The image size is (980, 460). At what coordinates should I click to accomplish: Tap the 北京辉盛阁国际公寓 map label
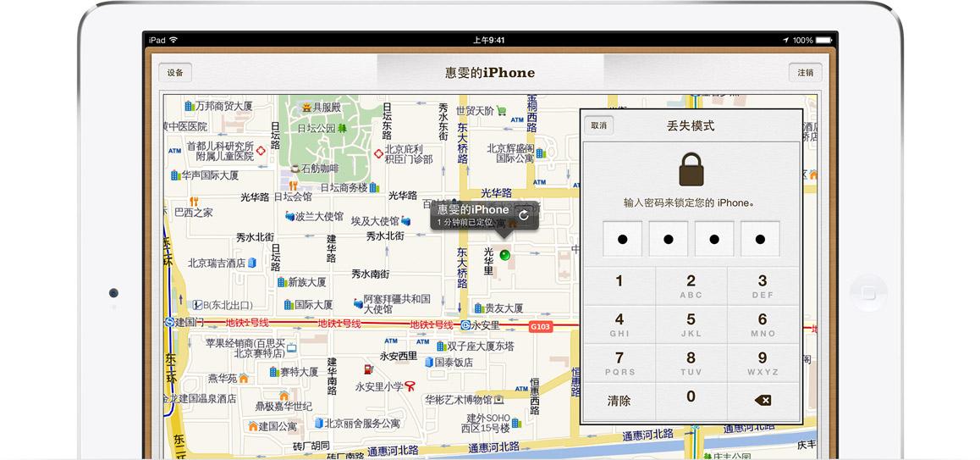(x=510, y=153)
